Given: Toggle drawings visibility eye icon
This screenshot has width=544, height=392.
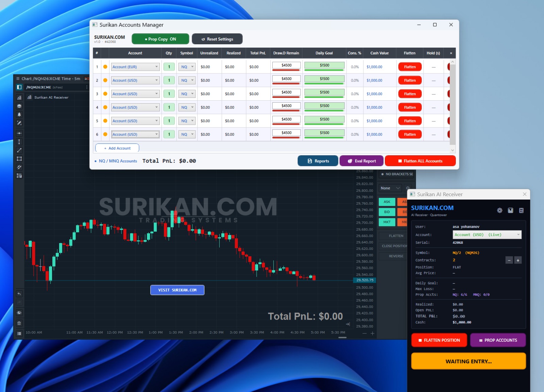Looking at the screenshot, I should [x=19, y=313].
